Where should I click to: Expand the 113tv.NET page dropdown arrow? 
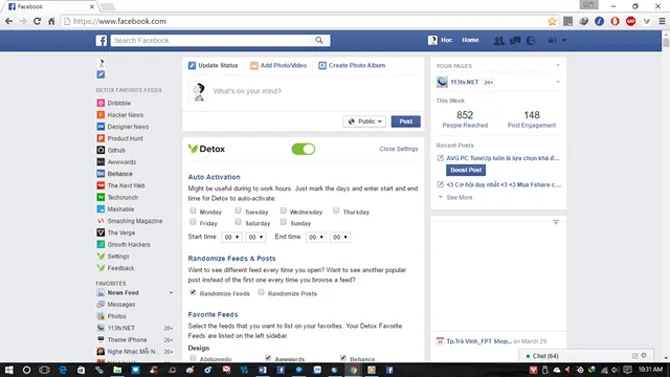(x=558, y=82)
